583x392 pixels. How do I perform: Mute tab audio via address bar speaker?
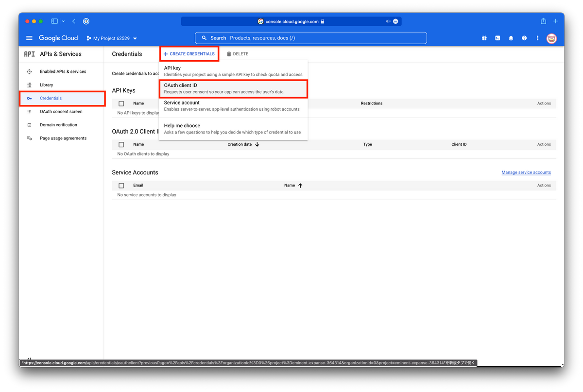point(388,21)
